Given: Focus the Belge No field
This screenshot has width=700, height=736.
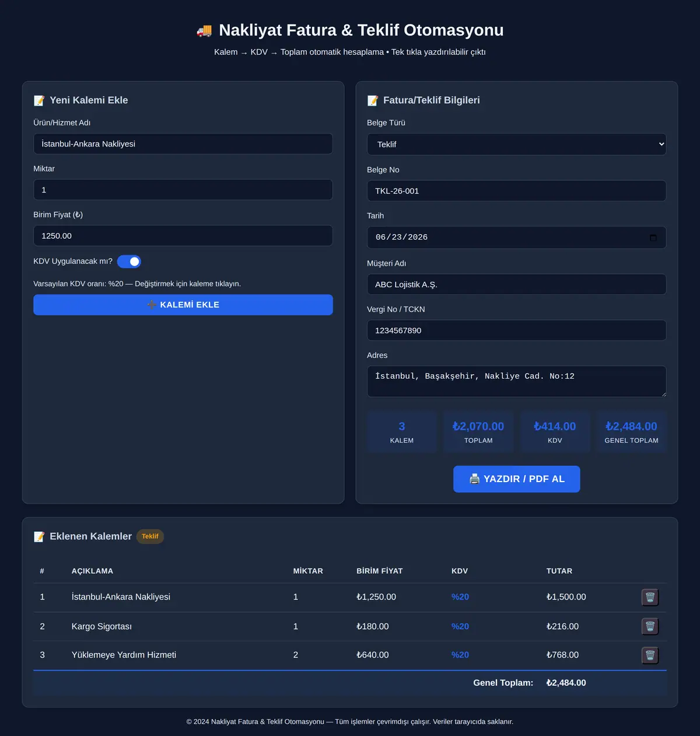Looking at the screenshot, I should click(516, 191).
